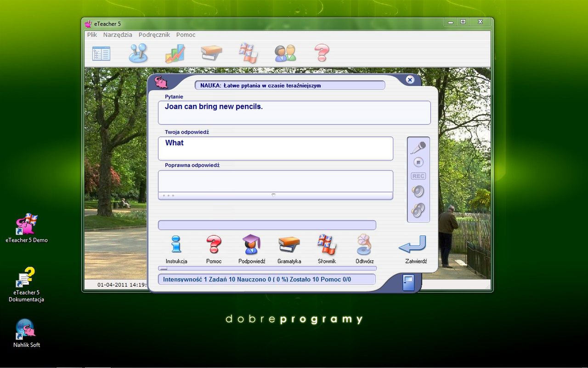Maximize the eTeacher 5 window
This screenshot has width=588, height=368.
tap(463, 22)
